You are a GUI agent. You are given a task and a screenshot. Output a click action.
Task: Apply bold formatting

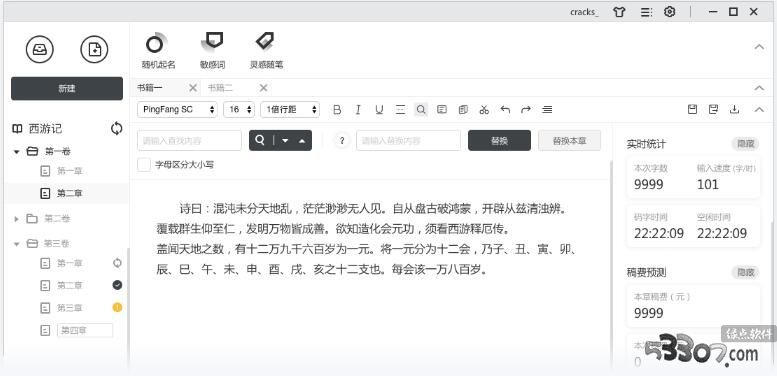tap(337, 109)
